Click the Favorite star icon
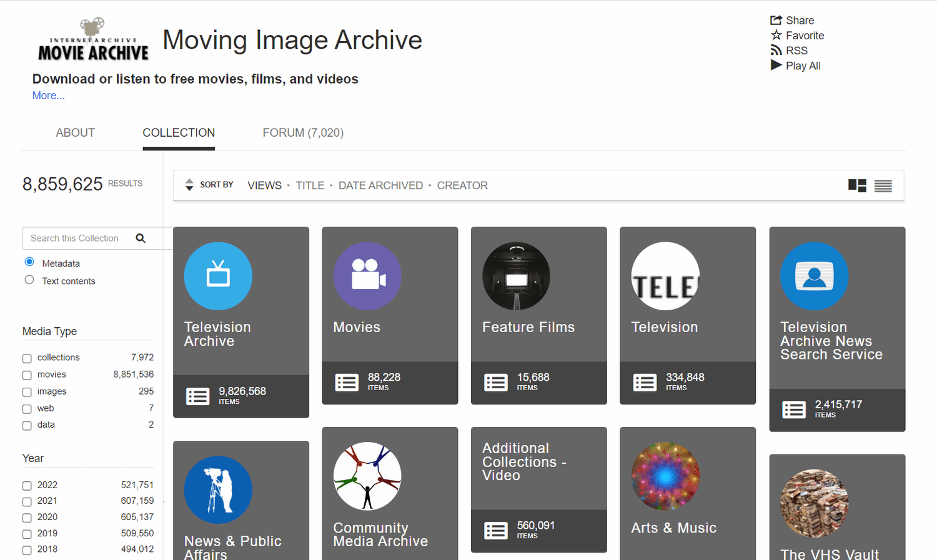This screenshot has height=560, width=937. point(776,35)
